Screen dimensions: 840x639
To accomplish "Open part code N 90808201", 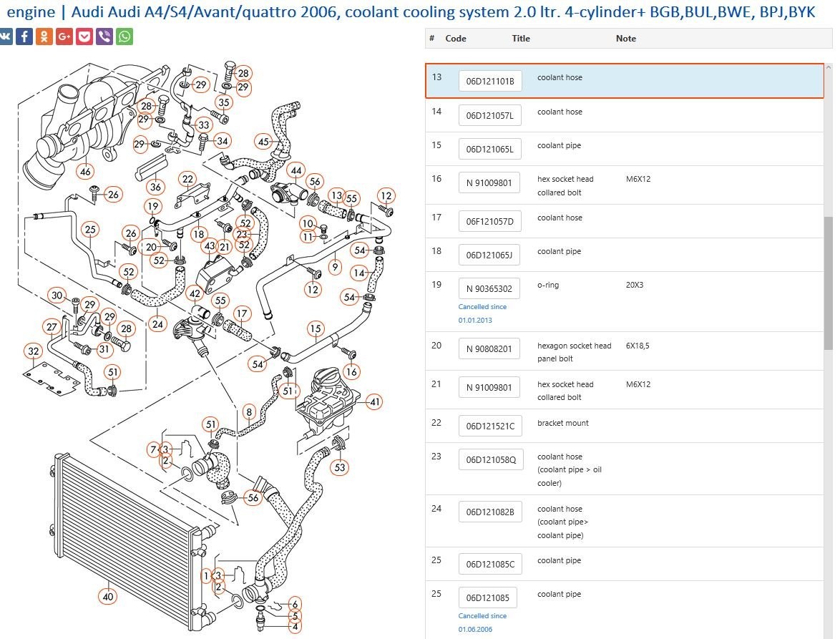I will tap(489, 348).
